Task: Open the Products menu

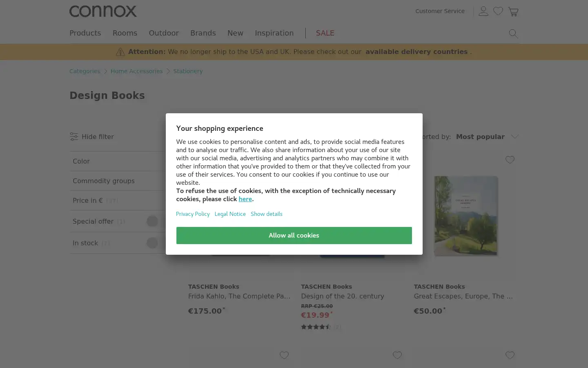Action: click(85, 33)
